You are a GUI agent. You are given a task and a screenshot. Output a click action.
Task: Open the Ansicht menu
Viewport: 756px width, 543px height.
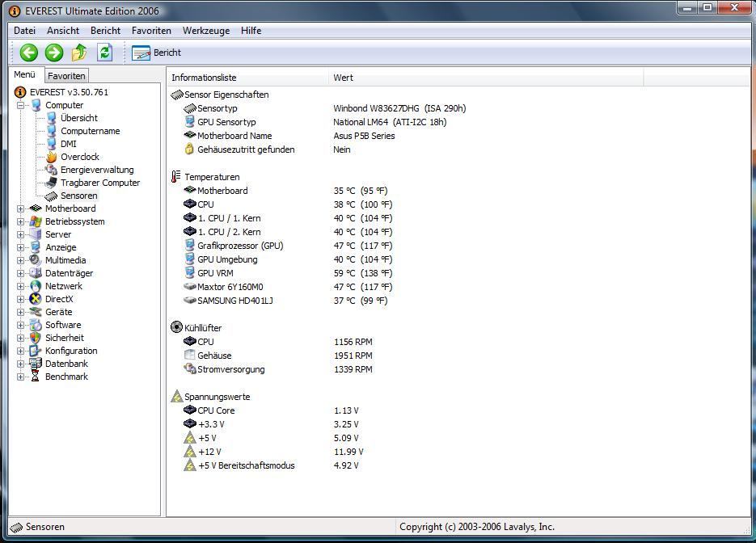[x=63, y=31]
